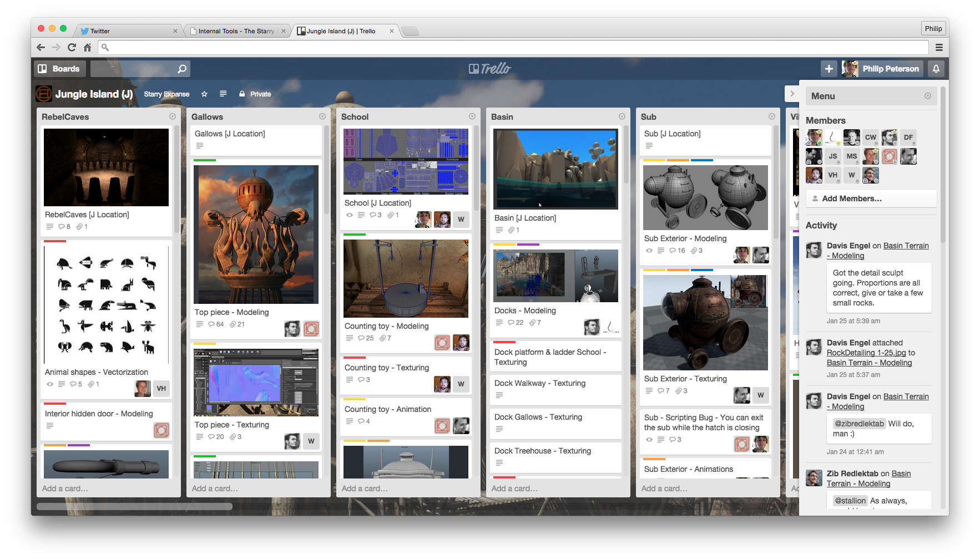Open notifications bell icon
980x560 pixels.
coord(936,69)
